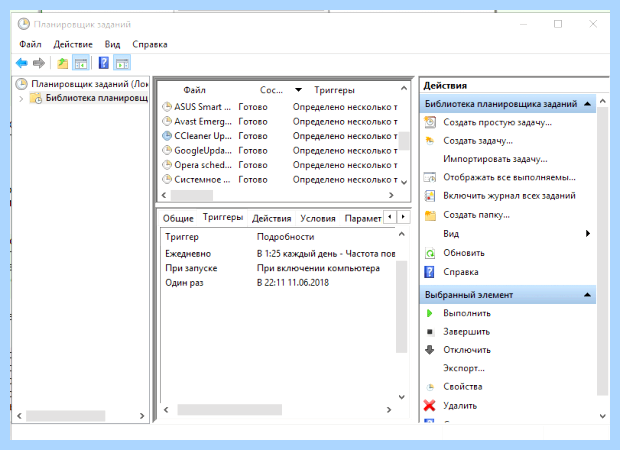Click the Forward arrow toolbar icon
The height and width of the screenshot is (450, 620).
pos(39,63)
